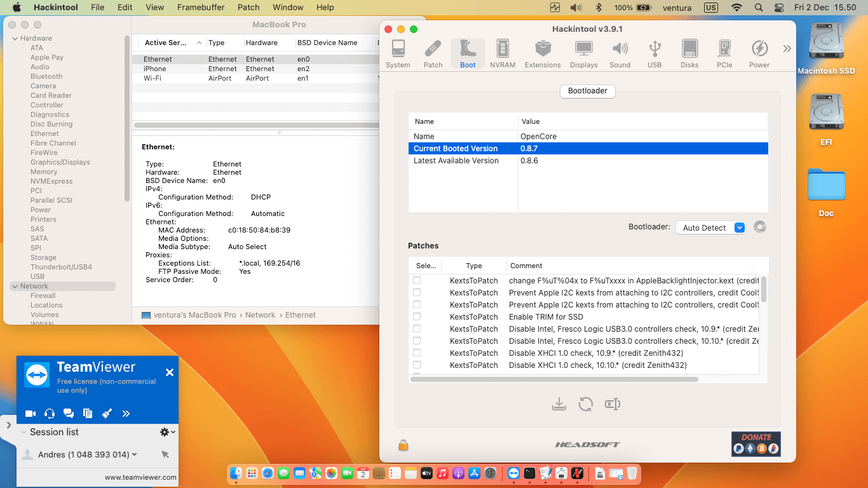This screenshot has height=488, width=868.
Task: Open the www.teamviewer.com link
Action: coord(140,477)
